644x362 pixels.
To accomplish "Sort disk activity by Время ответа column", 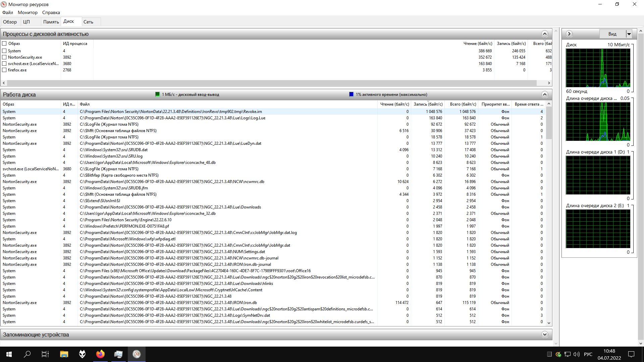I will pos(529,104).
